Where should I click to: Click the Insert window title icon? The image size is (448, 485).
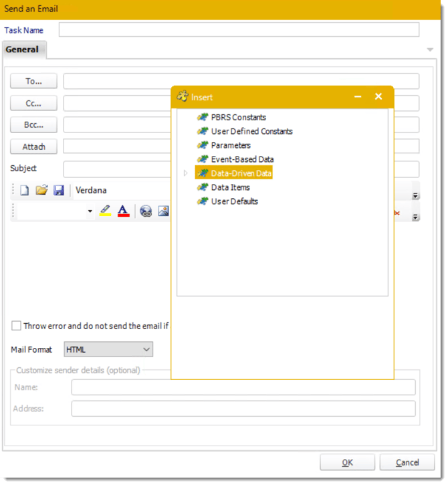coord(183,96)
